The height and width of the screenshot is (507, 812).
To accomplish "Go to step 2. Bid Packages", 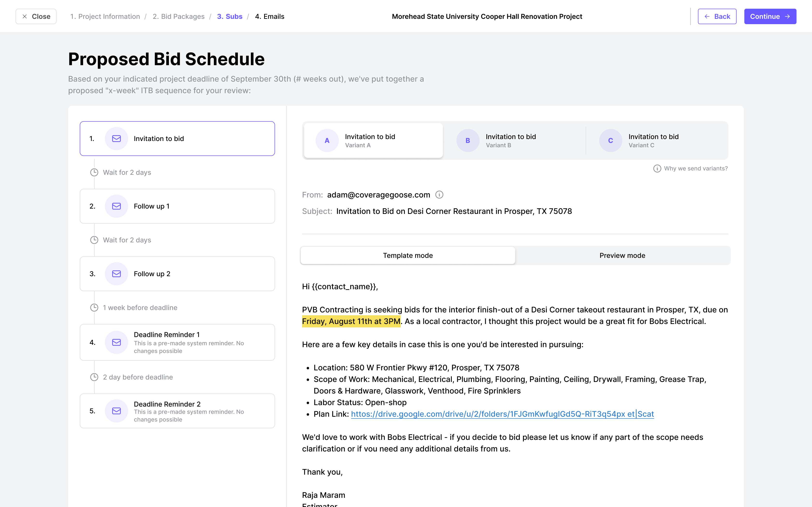I will click(x=179, y=16).
